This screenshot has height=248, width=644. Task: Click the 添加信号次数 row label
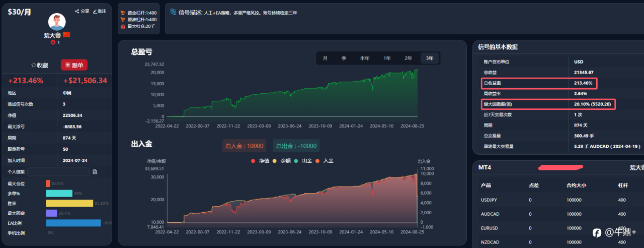[21, 104]
